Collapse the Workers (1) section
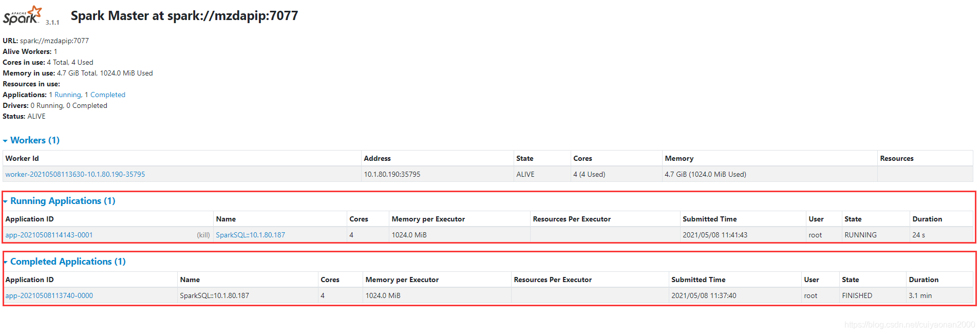 click(x=31, y=140)
